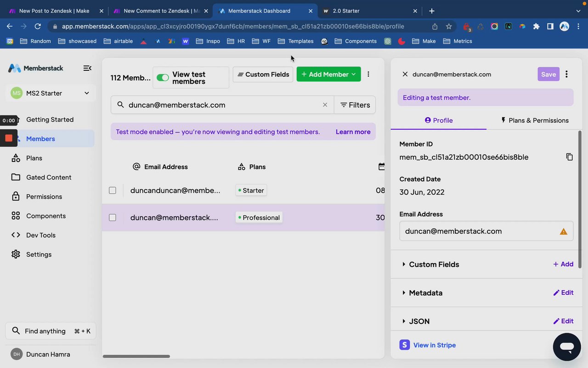Click the Add Member button
588x368 pixels.
[328, 75]
